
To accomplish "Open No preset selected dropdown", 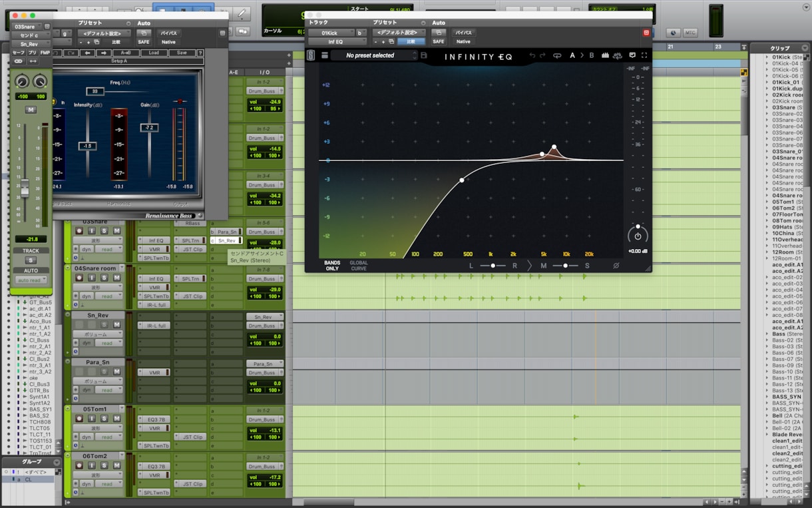I will (x=374, y=55).
